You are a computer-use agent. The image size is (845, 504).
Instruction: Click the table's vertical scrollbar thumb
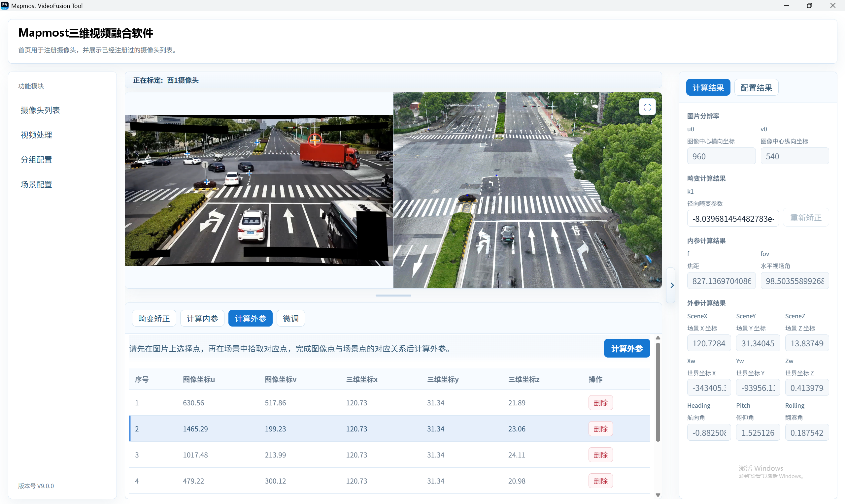pos(658,392)
